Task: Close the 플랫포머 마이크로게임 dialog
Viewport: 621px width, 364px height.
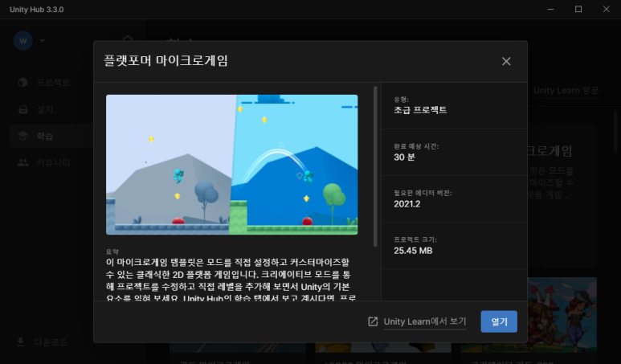Action: (506, 61)
